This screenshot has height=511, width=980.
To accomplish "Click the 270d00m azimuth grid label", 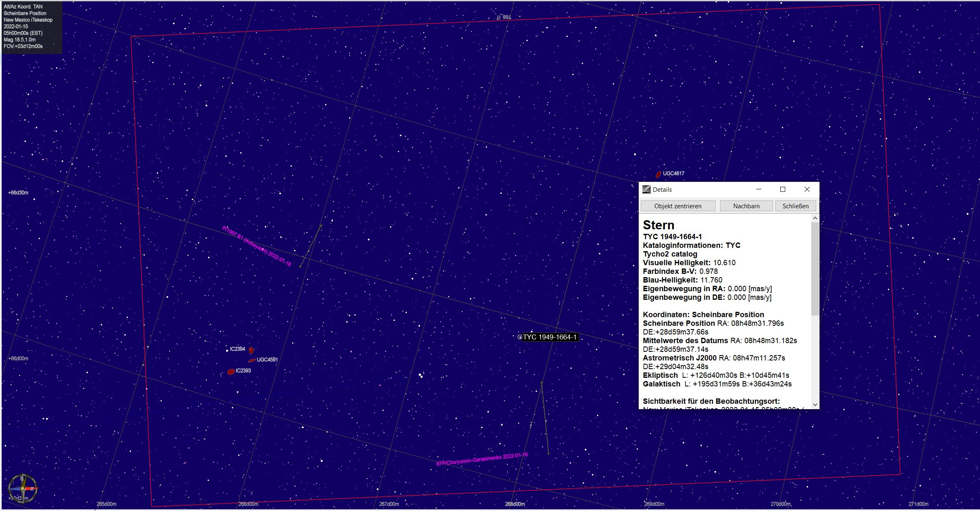I will tap(781, 504).
